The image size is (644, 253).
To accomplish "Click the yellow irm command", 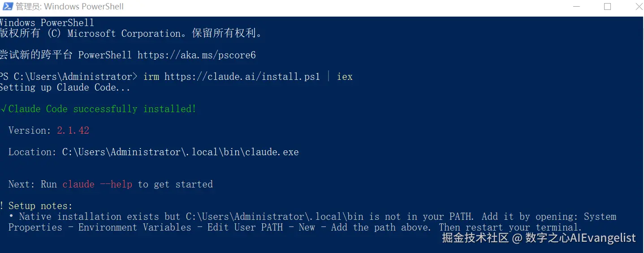I will [151, 77].
